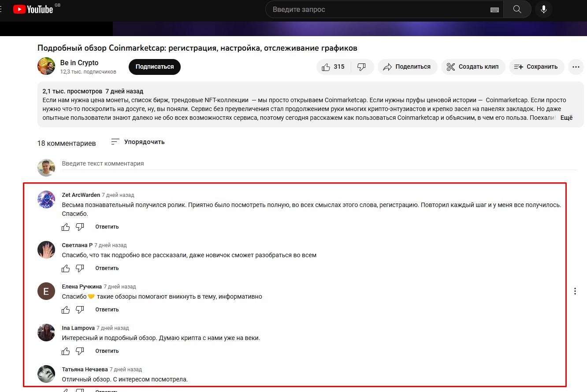Open Светлана Р author name link
This screenshot has height=392, width=587.
[77, 245]
